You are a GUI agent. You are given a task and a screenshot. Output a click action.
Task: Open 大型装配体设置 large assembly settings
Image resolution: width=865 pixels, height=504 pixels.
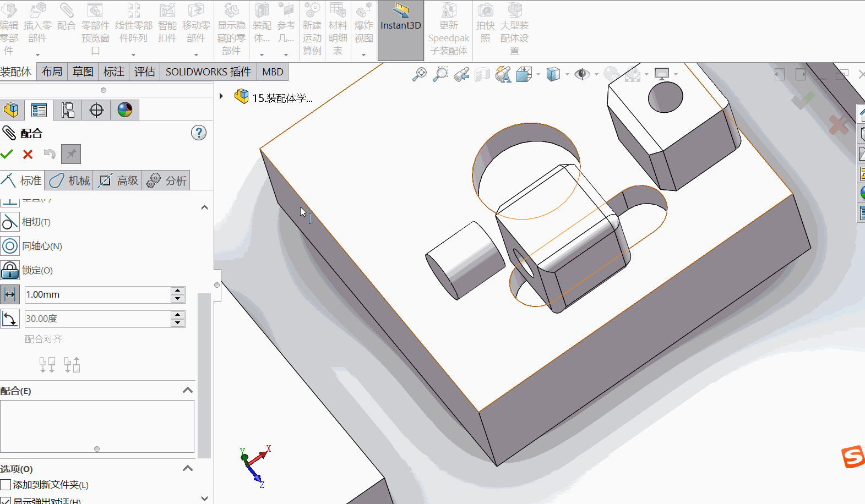514,29
